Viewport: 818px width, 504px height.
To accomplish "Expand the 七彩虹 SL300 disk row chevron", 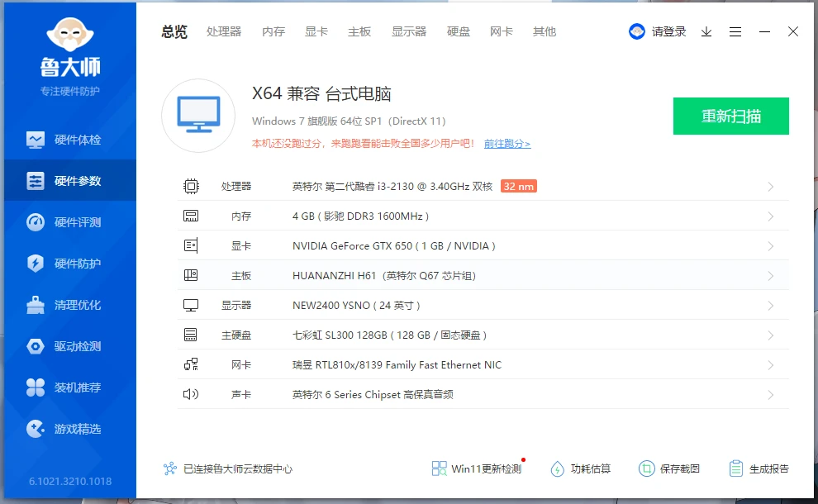I will click(x=771, y=335).
